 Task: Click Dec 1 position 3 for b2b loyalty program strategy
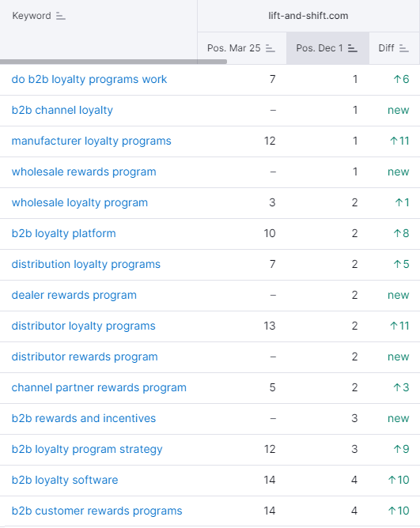(354, 449)
